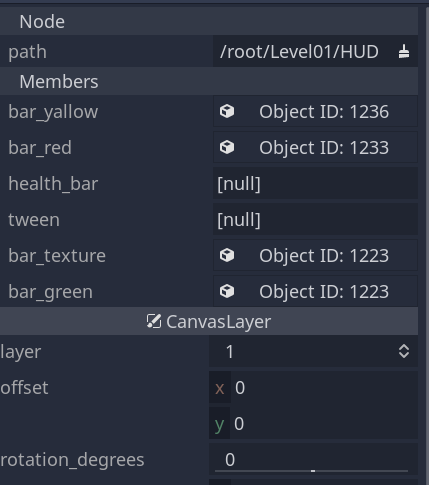Click the path field /root/Level01/HUD
The height and width of the screenshot is (485, 429).
click(x=315, y=52)
